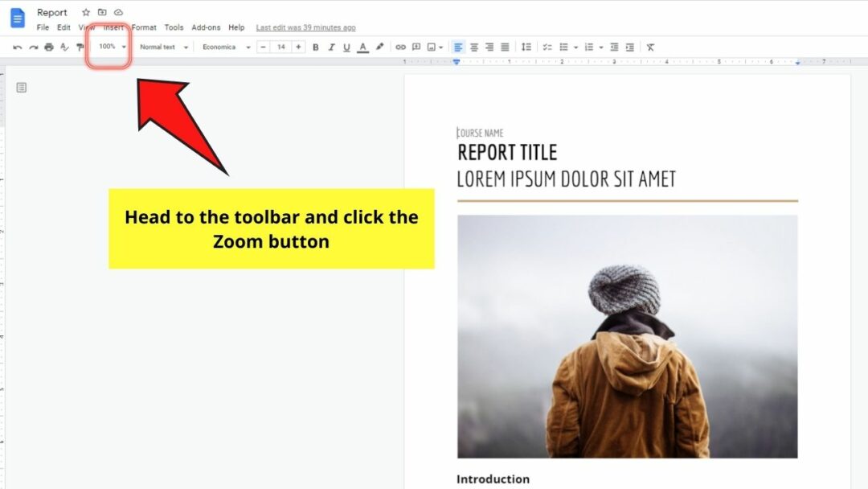Open the Format menu
868x489 pixels.
[x=144, y=27]
